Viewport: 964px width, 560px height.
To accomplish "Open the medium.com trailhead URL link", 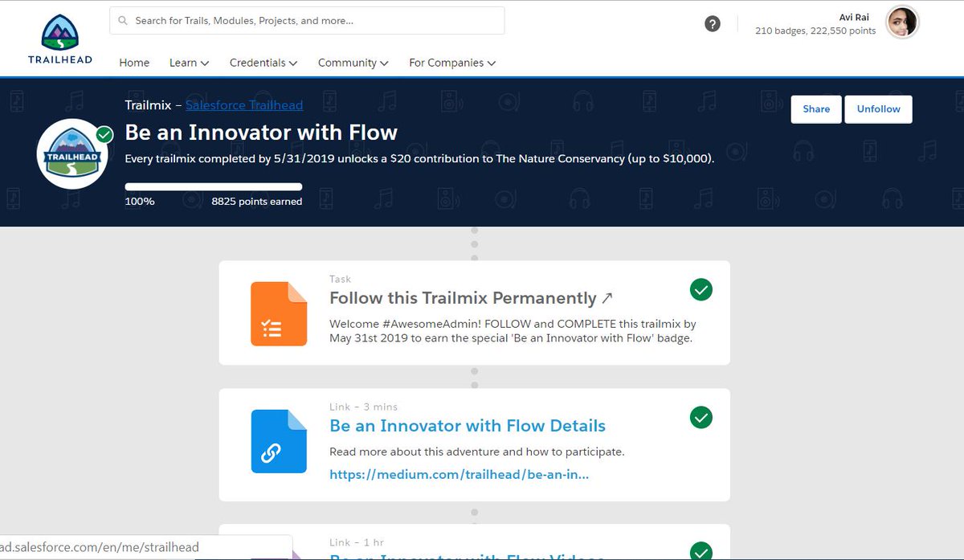I will click(x=460, y=474).
